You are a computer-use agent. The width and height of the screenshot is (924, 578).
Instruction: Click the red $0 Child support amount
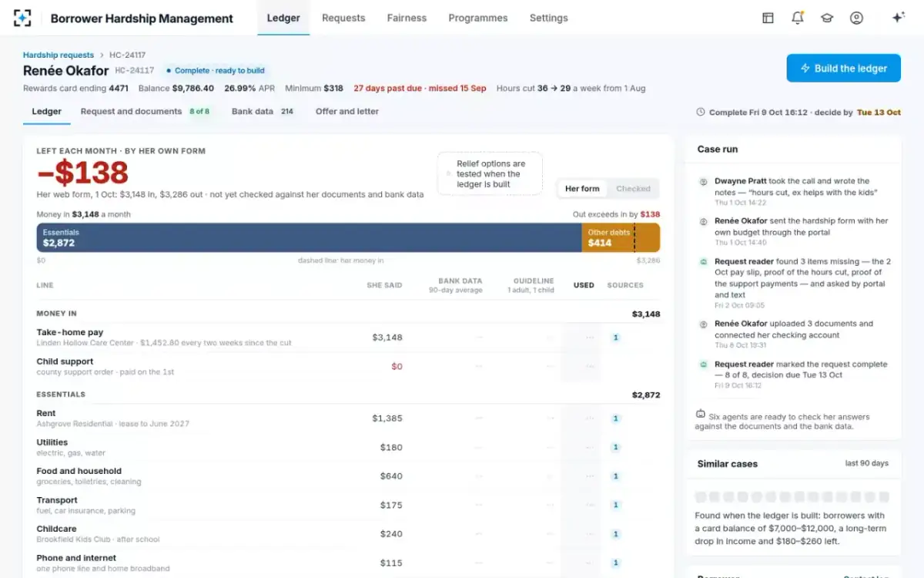[397, 367]
